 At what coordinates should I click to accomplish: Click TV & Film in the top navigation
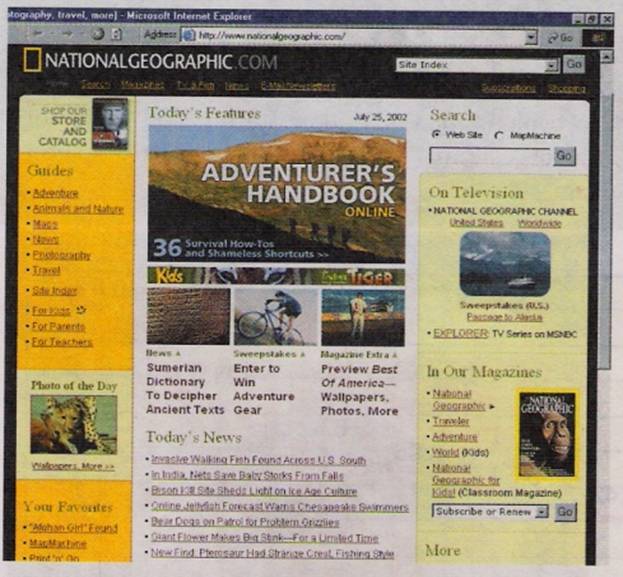(x=195, y=85)
